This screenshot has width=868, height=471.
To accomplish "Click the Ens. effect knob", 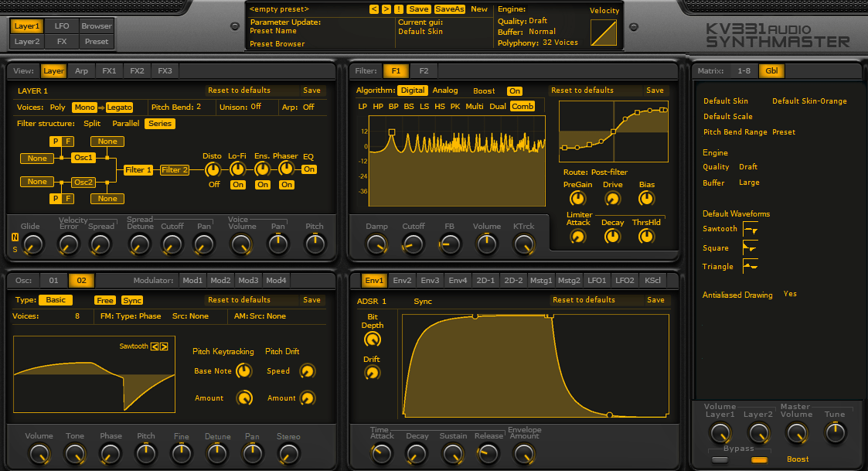I will [x=262, y=169].
